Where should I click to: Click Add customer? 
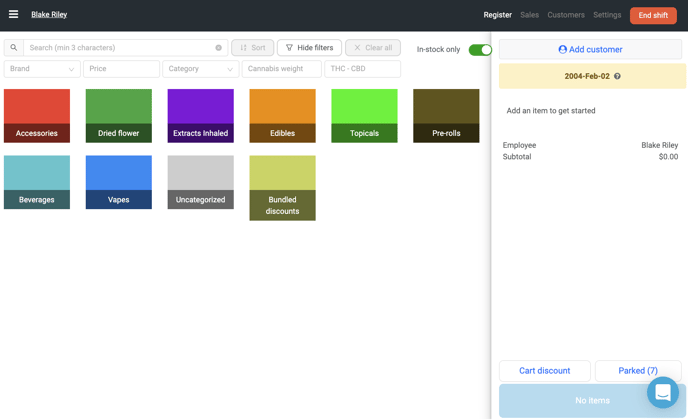click(x=591, y=50)
